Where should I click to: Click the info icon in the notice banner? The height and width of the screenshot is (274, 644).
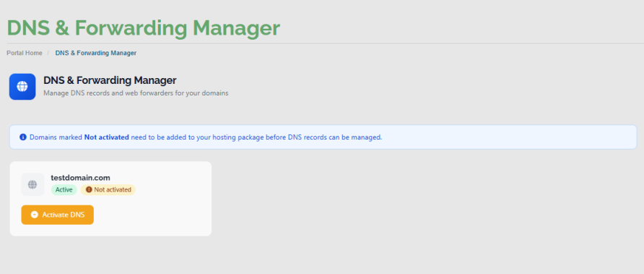[23, 137]
